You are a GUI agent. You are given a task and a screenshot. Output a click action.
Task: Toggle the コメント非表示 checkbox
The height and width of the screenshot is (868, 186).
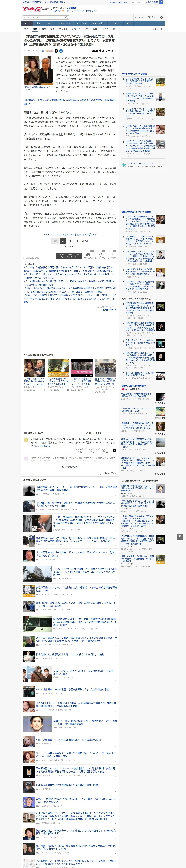point(102,473)
